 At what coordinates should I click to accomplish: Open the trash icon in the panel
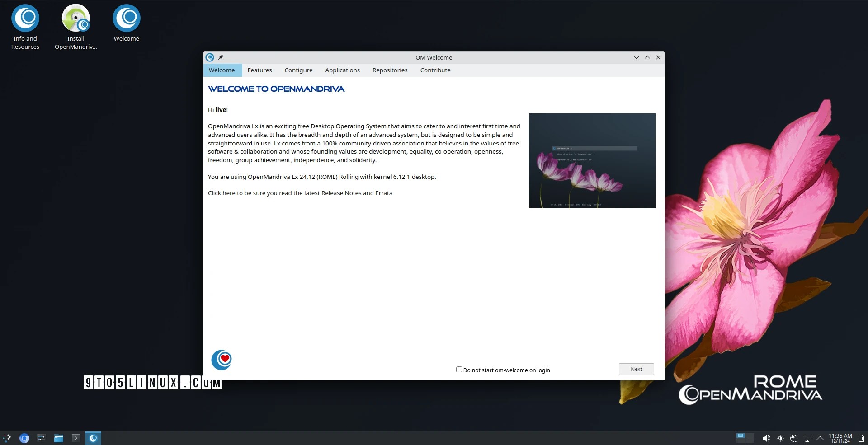[861, 438]
